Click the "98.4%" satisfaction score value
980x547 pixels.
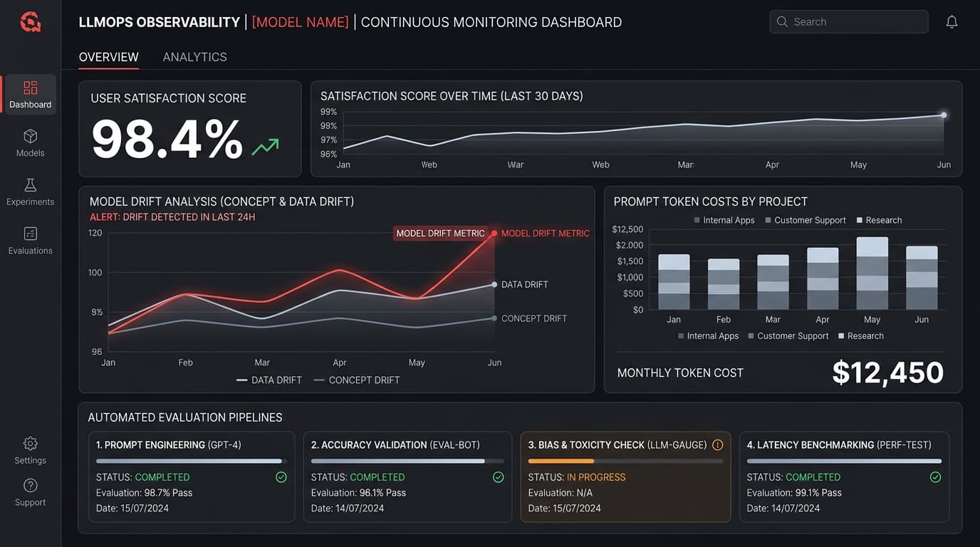click(167, 140)
